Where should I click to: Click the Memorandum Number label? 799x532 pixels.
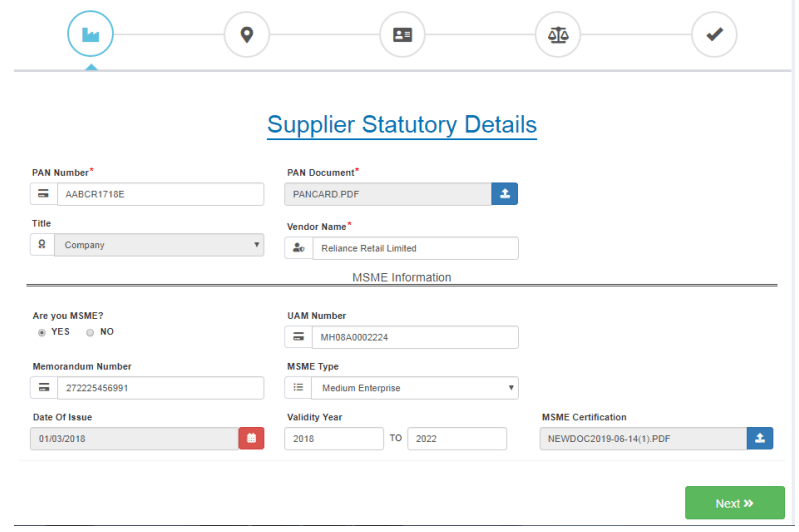click(x=82, y=366)
